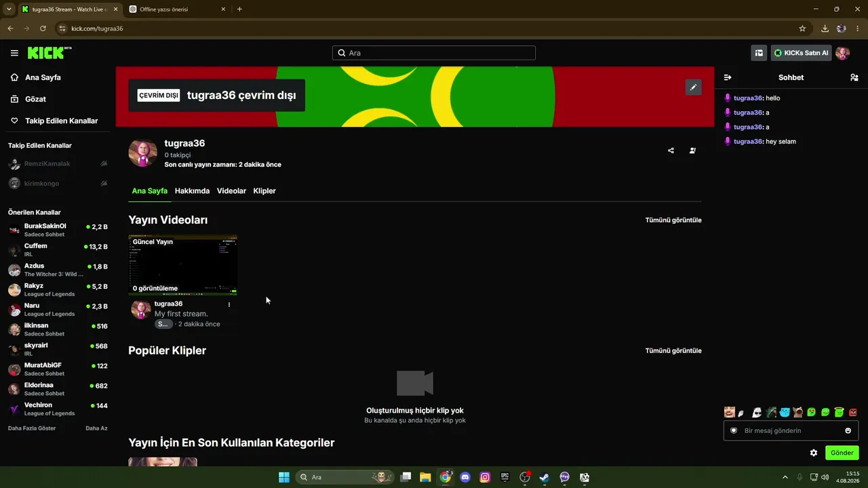
Task: Open File Explorer from taskbar
Action: pyautogui.click(x=425, y=477)
